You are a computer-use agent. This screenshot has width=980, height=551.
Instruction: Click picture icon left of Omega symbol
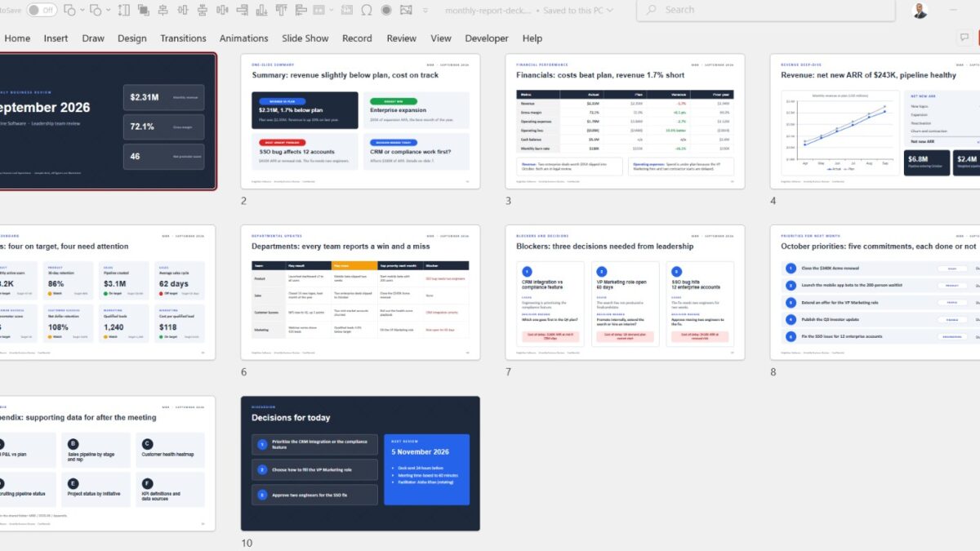346,10
